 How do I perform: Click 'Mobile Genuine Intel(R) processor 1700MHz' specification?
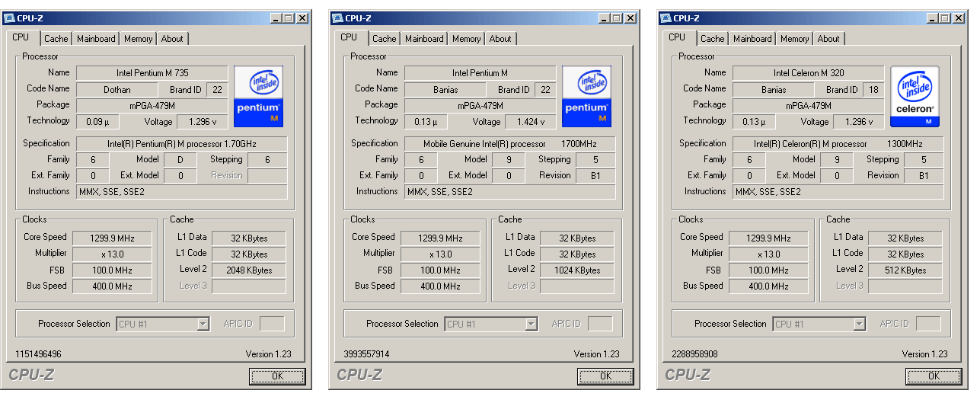click(x=510, y=144)
